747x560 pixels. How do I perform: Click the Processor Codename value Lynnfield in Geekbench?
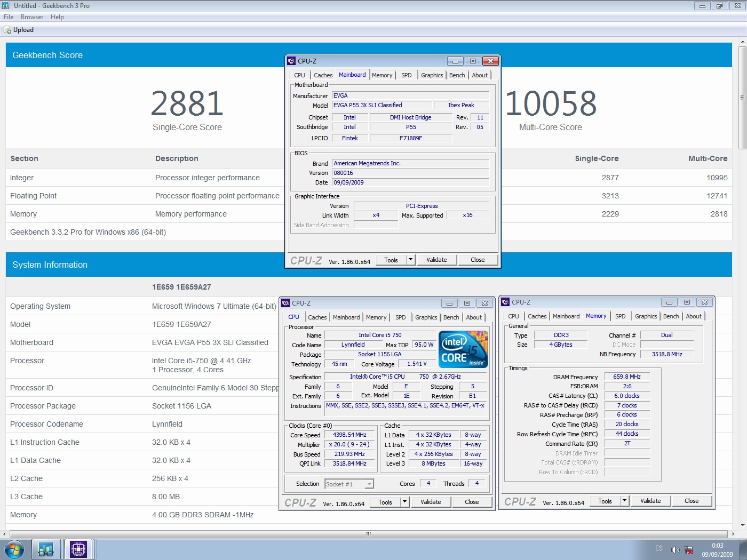(167, 424)
